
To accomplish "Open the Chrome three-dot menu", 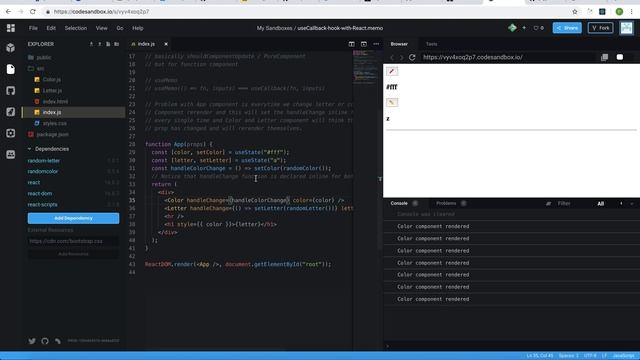I will pos(632,12).
